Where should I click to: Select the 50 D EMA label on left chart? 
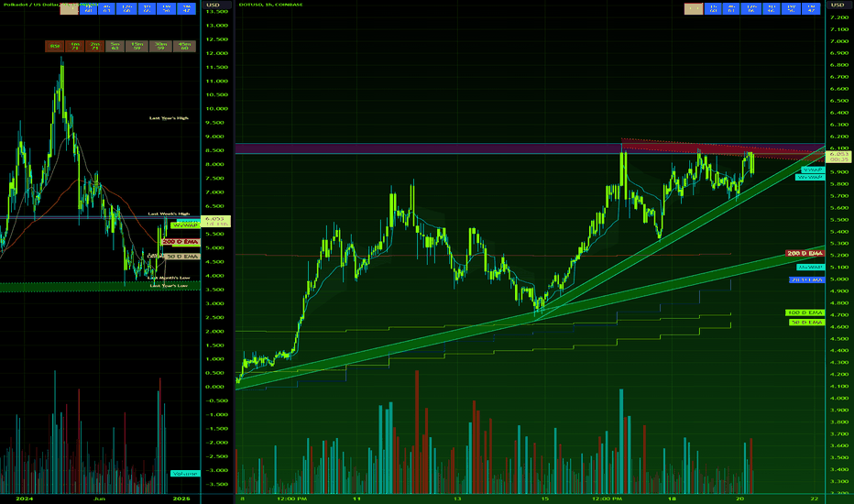[182, 257]
